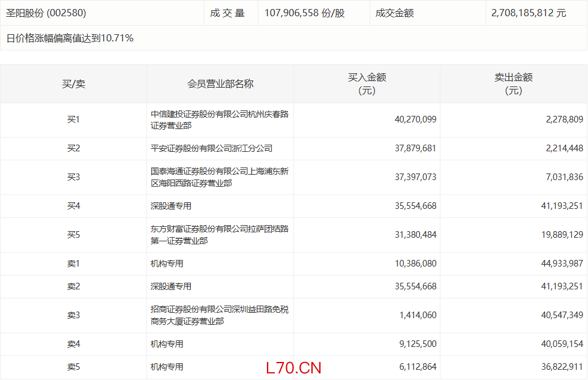Open 中信建投证券杭州庆春路 branch name
The image size is (588, 380).
point(219,120)
